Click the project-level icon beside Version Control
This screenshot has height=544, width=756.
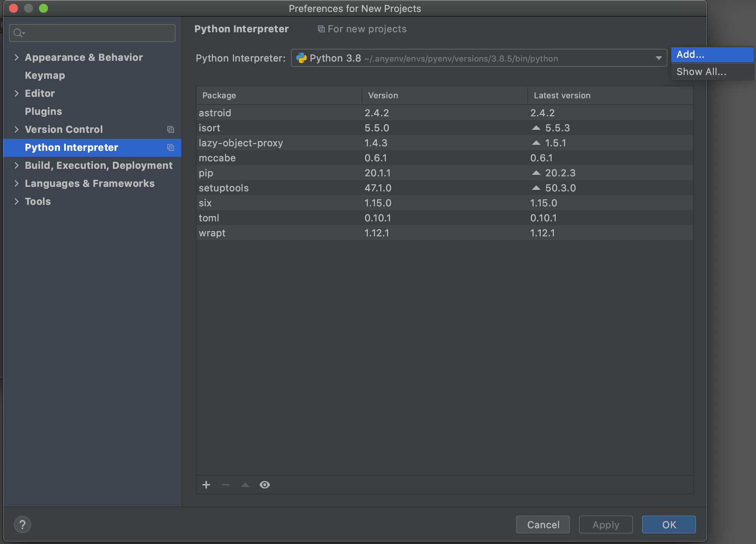[171, 129]
